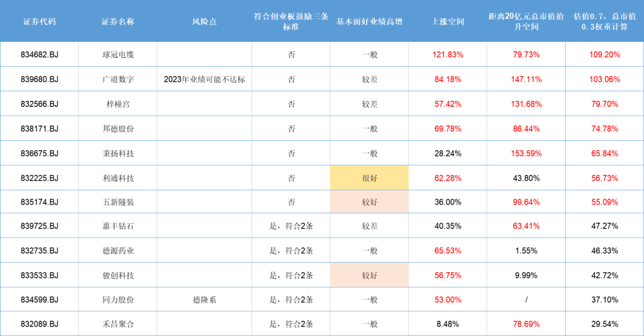
Task: Click the 109.20% weighted value
Action: [604, 54]
